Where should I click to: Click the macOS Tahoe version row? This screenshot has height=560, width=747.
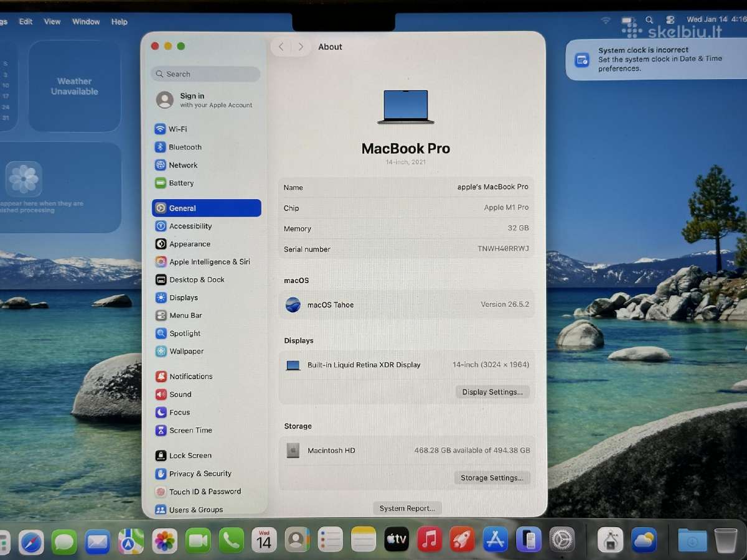(406, 305)
